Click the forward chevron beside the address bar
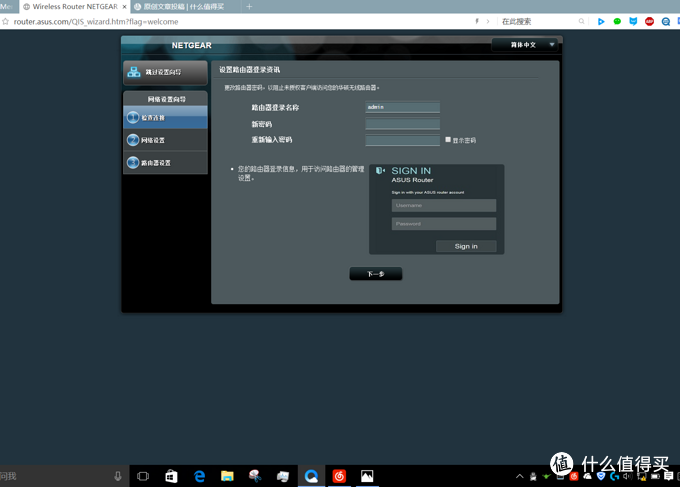Screen dimensions: 680x487 click(x=488, y=21)
